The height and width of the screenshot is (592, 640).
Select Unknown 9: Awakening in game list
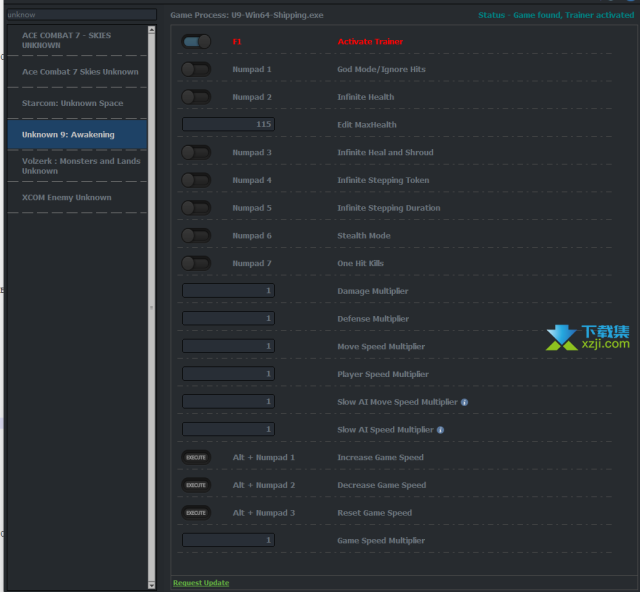pos(77,134)
